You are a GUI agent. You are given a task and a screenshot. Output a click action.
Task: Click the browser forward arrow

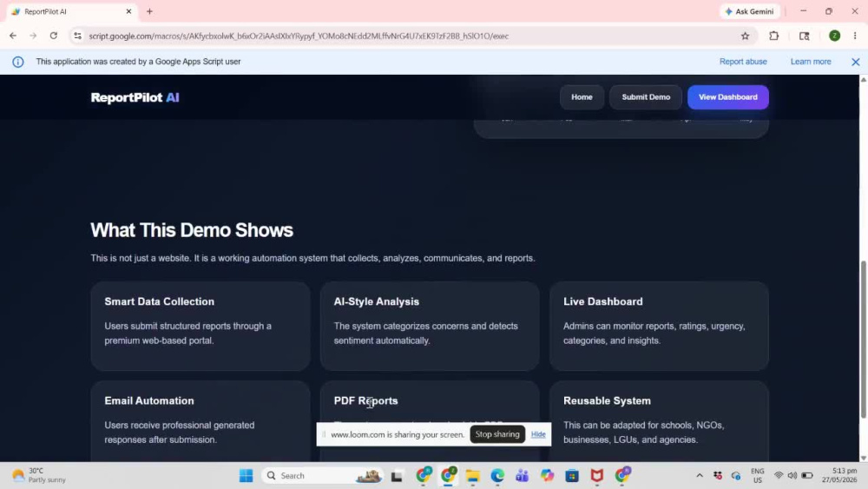[33, 36]
